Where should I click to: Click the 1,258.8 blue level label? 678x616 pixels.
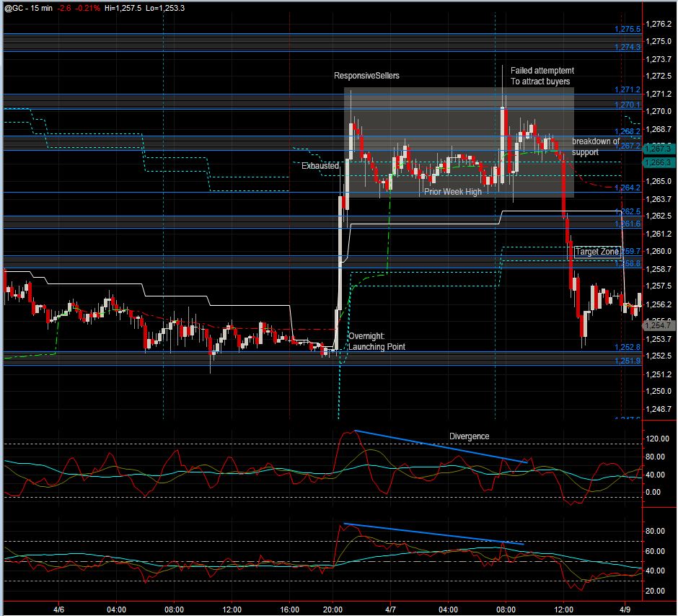628,263
